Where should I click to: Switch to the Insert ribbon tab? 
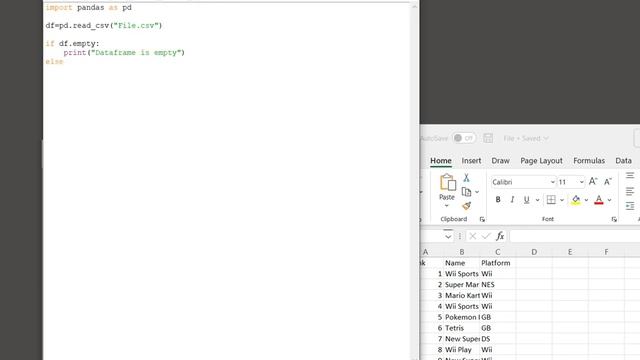[x=471, y=161]
